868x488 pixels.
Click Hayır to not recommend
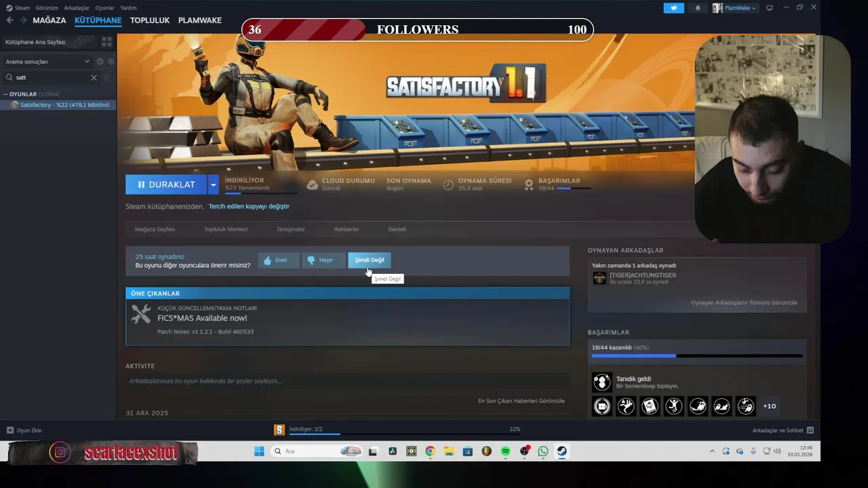(323, 260)
